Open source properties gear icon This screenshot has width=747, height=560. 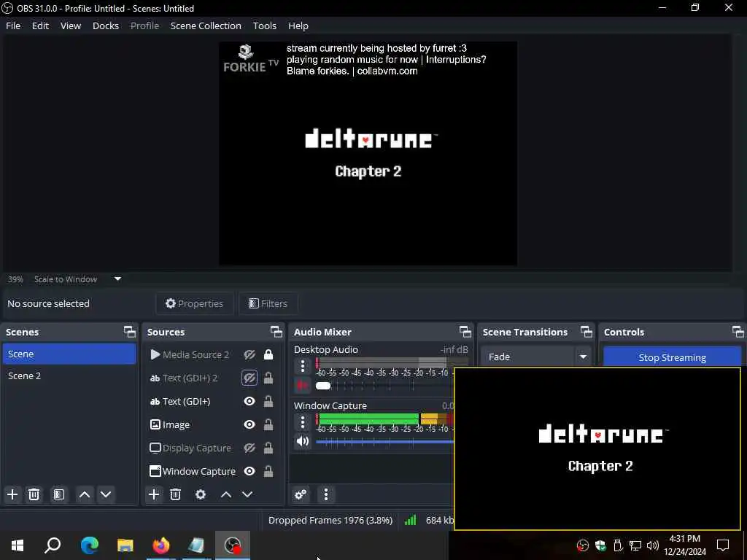click(x=201, y=494)
